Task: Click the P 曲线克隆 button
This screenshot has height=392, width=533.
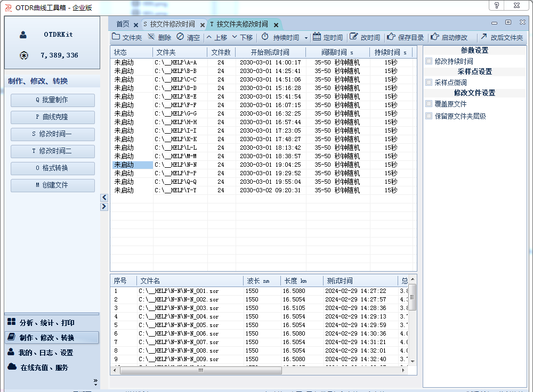Action: 53,117
